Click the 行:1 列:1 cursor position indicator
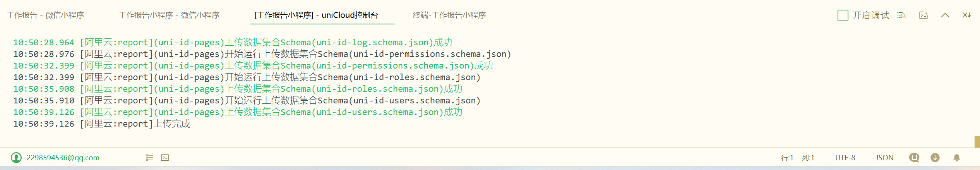Viewport: 980px width, 170px height. (797, 158)
